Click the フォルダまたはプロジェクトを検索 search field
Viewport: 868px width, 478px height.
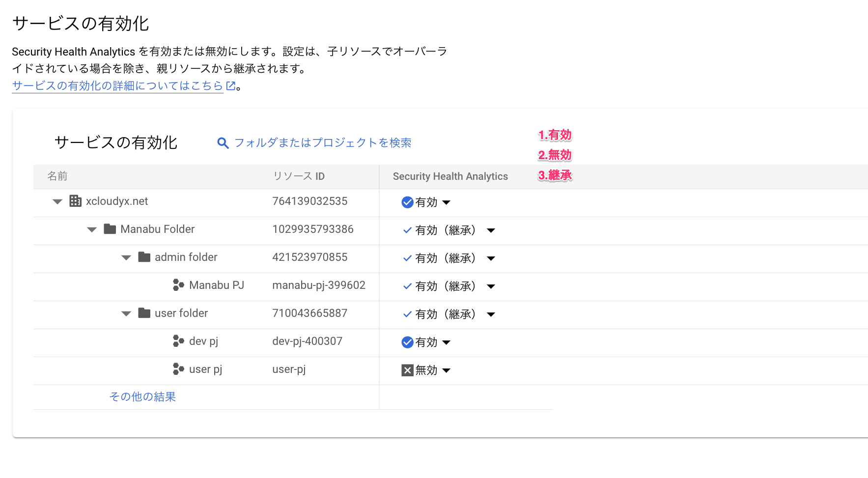coord(323,143)
